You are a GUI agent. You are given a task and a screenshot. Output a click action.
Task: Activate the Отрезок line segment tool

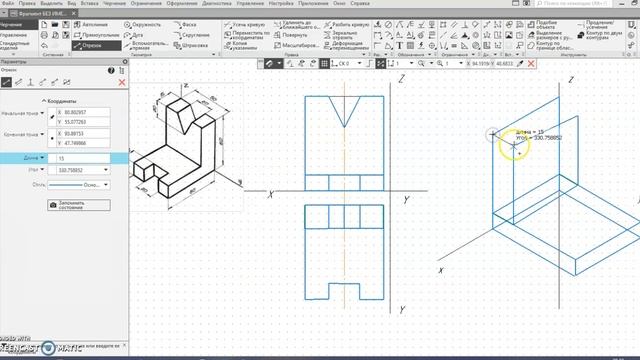point(96,45)
